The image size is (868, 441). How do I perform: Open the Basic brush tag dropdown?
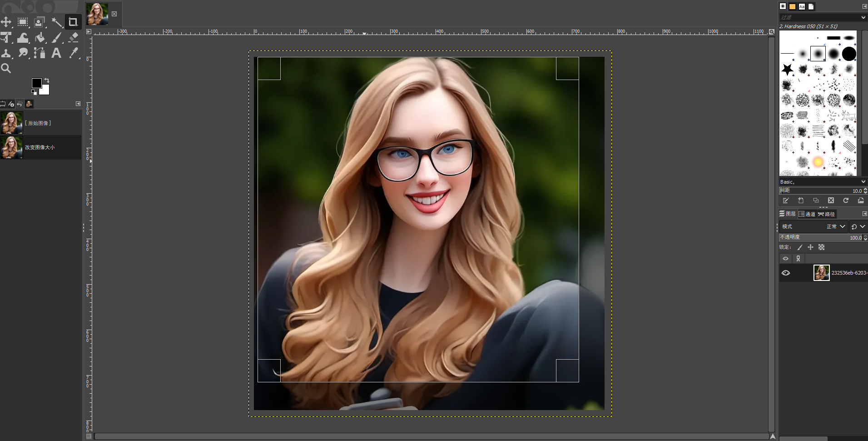pos(863,181)
